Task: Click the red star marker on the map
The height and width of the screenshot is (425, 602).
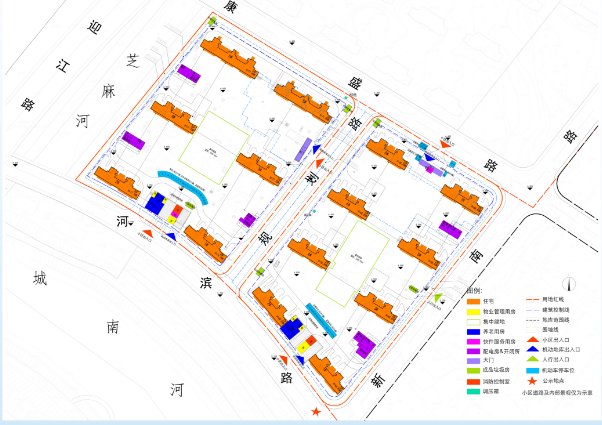Action: click(x=316, y=412)
